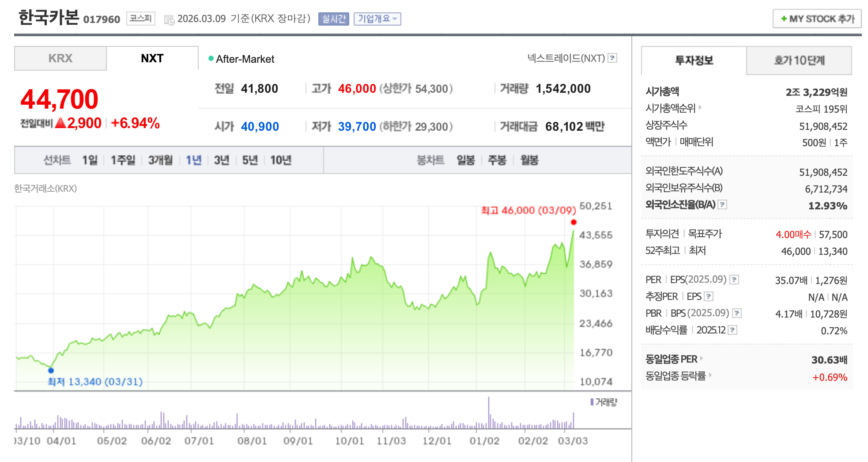Switch to the 호가10단계 tab

pyautogui.click(x=799, y=61)
